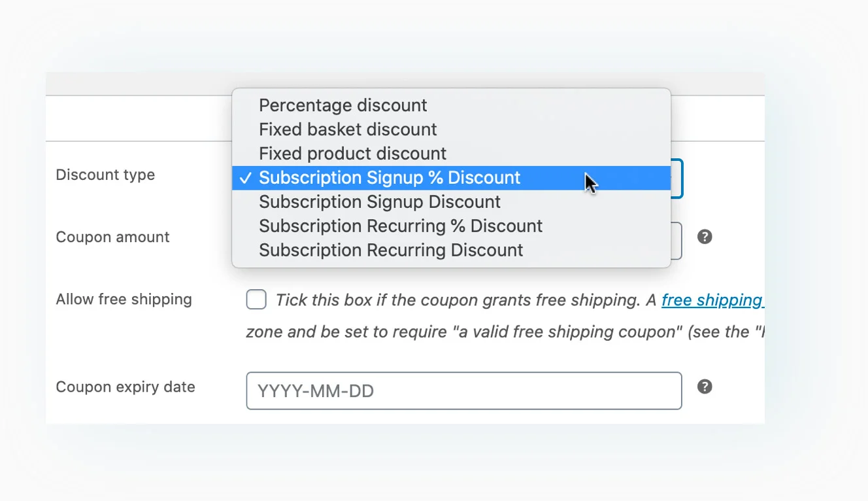
Task: Click the Coupon expiry date label
Action: click(x=125, y=387)
